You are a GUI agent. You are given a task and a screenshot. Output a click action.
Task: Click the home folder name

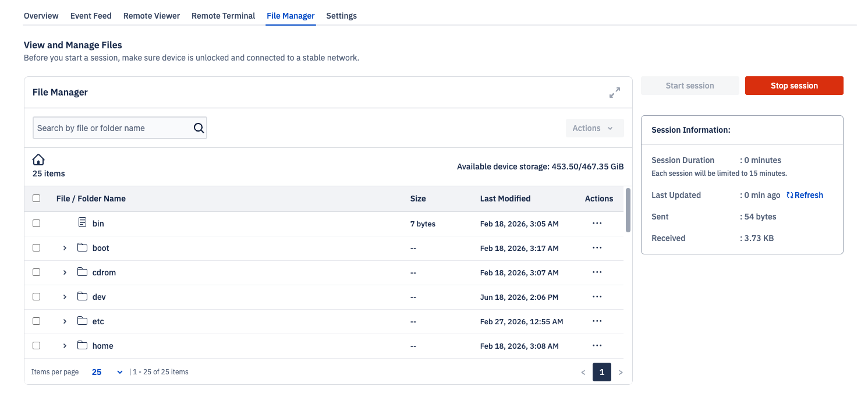[103, 346]
